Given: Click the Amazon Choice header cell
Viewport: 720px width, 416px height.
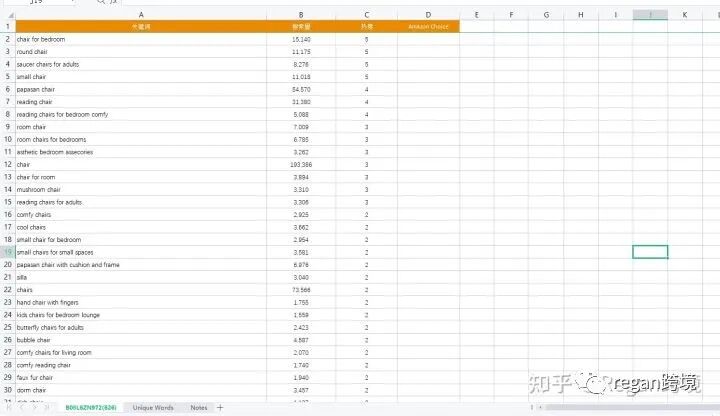Looking at the screenshot, I should [x=428, y=27].
